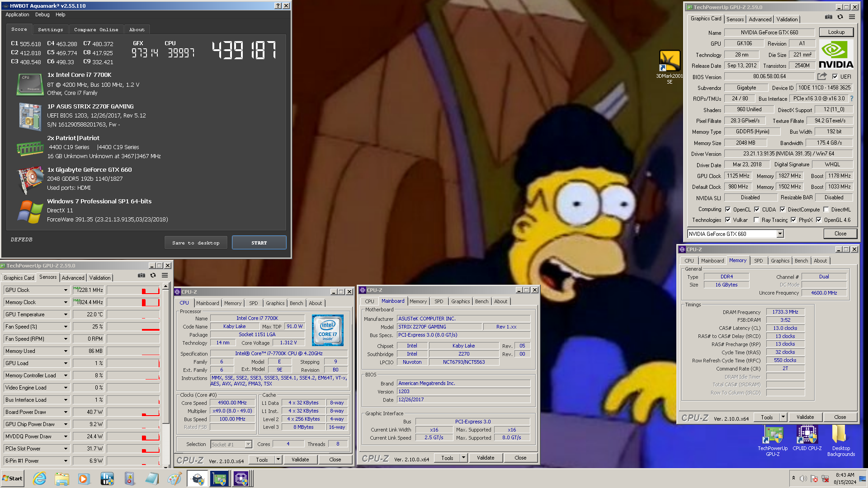Viewport: 868px width, 488px height.
Task: Open the Desktop Backgrounds folder icon
Action: (x=841, y=441)
